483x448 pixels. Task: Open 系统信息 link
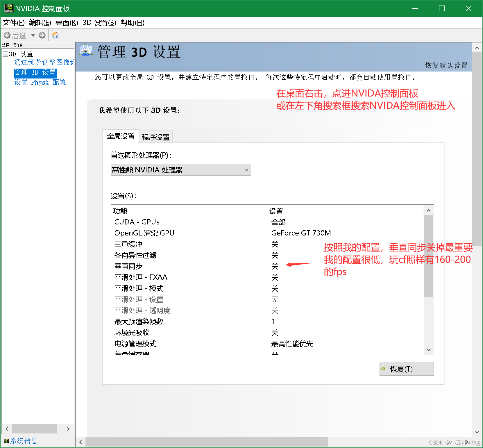[24, 441]
